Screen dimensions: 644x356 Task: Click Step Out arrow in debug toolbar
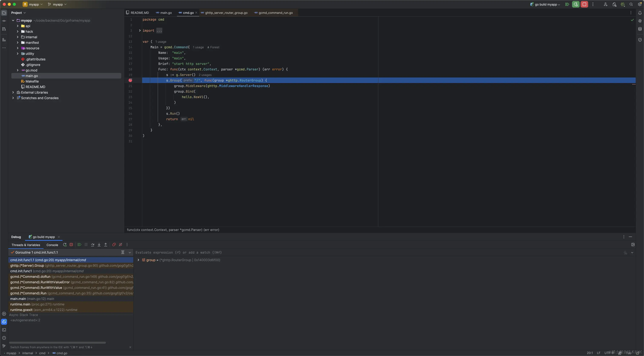[x=105, y=245]
